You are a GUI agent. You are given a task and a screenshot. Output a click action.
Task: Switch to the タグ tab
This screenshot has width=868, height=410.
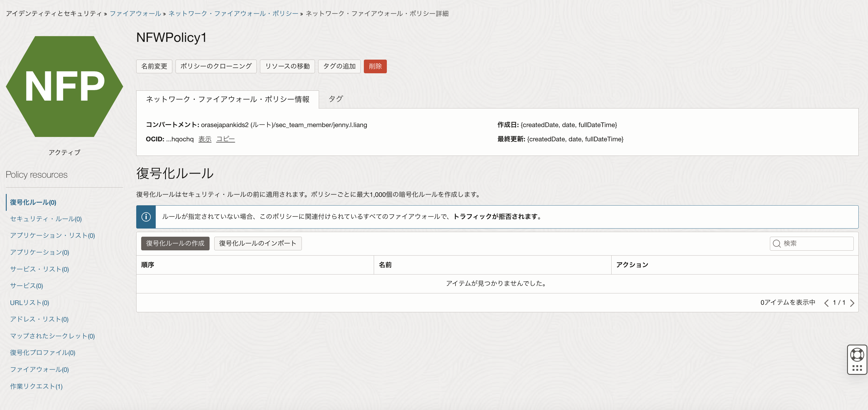335,99
